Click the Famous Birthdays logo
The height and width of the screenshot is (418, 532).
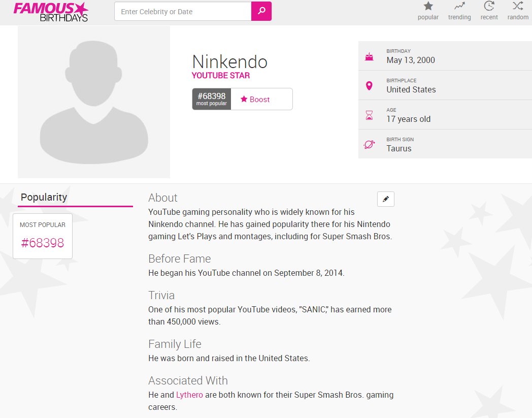tap(51, 12)
